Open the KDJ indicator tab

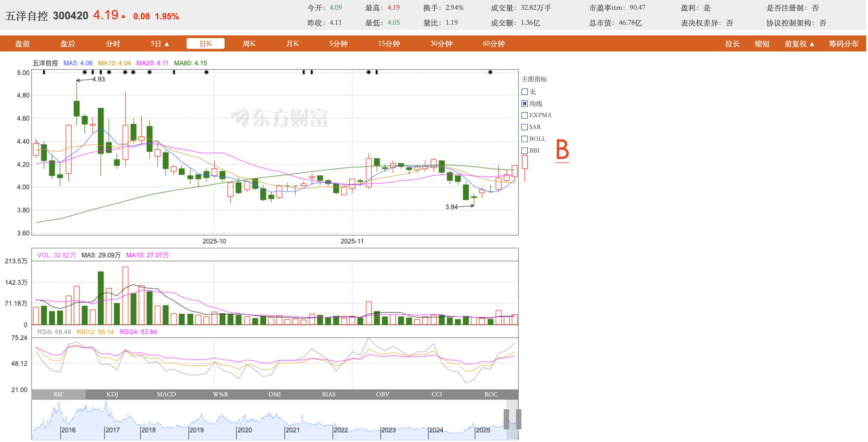pyautogui.click(x=112, y=394)
